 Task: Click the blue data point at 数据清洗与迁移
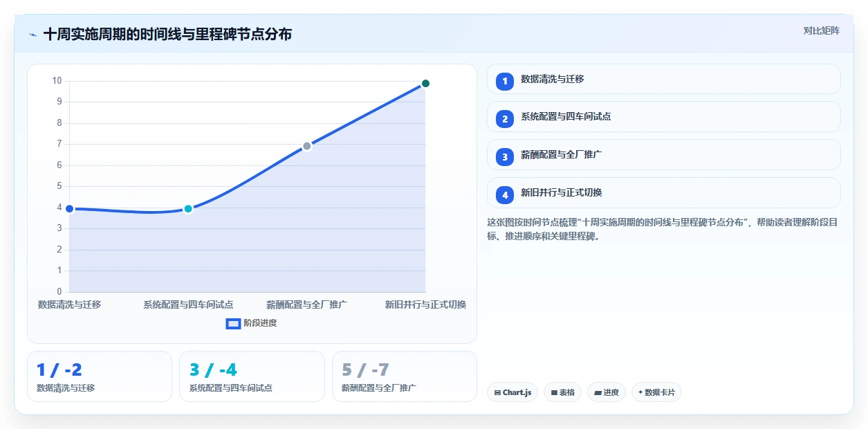click(x=69, y=208)
